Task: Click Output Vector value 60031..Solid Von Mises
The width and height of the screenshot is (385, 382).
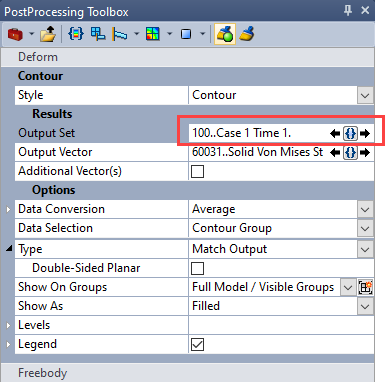Action: tap(257, 152)
